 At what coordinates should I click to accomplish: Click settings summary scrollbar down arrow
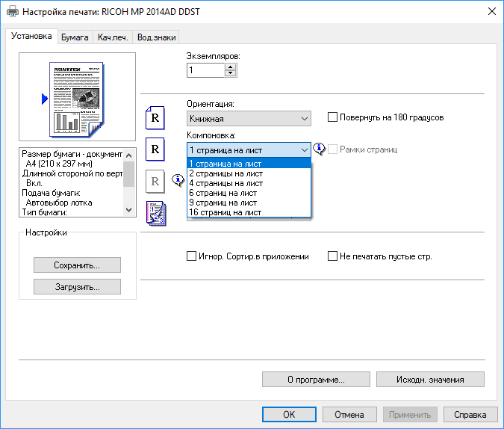tap(128, 211)
